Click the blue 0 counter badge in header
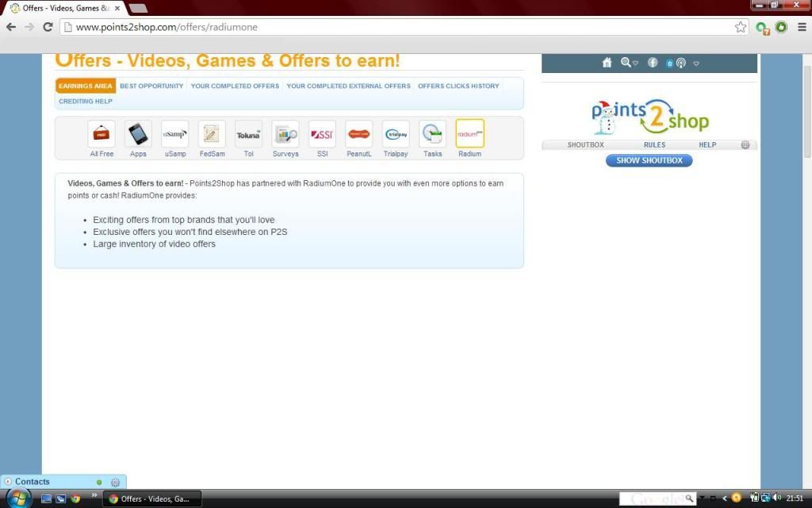 (669, 63)
